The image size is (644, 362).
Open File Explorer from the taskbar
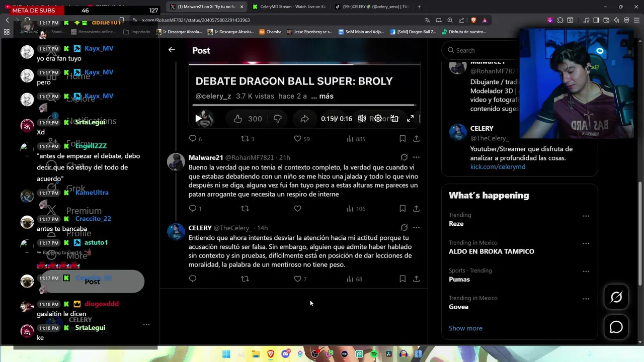256,354
